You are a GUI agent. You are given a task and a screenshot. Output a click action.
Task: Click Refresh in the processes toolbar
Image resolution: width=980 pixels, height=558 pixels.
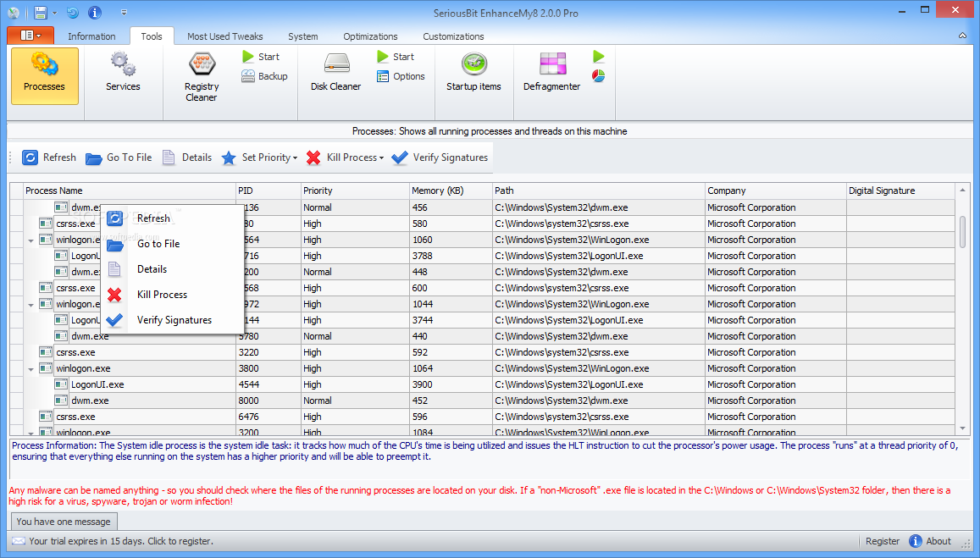pos(49,157)
